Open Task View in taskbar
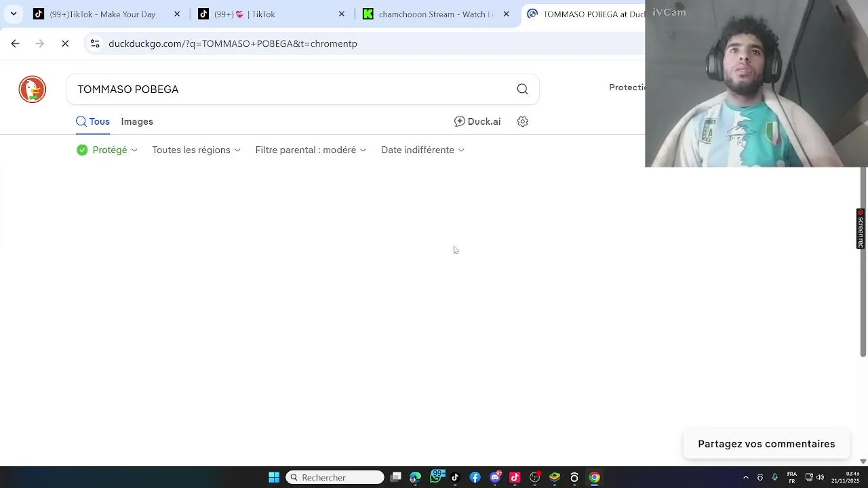868x488 pixels. [396, 477]
